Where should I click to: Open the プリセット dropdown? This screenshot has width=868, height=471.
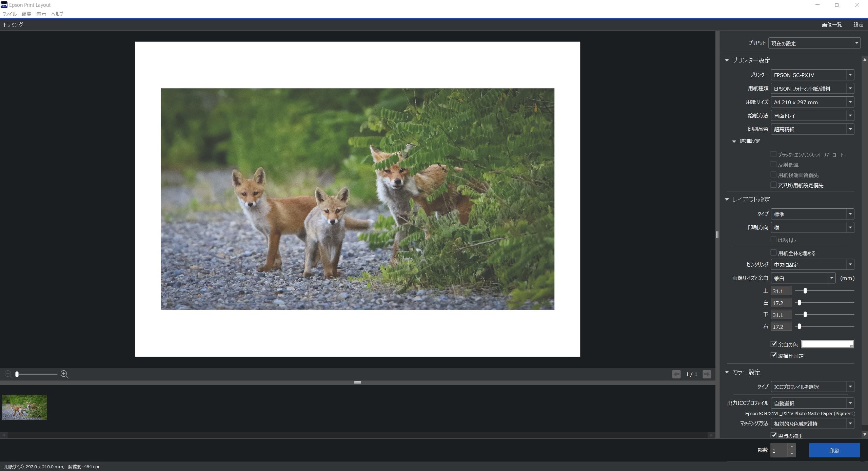[814, 43]
